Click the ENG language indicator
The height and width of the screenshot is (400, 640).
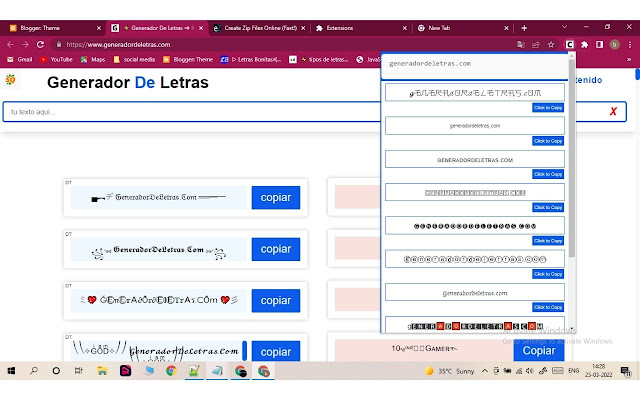573,371
